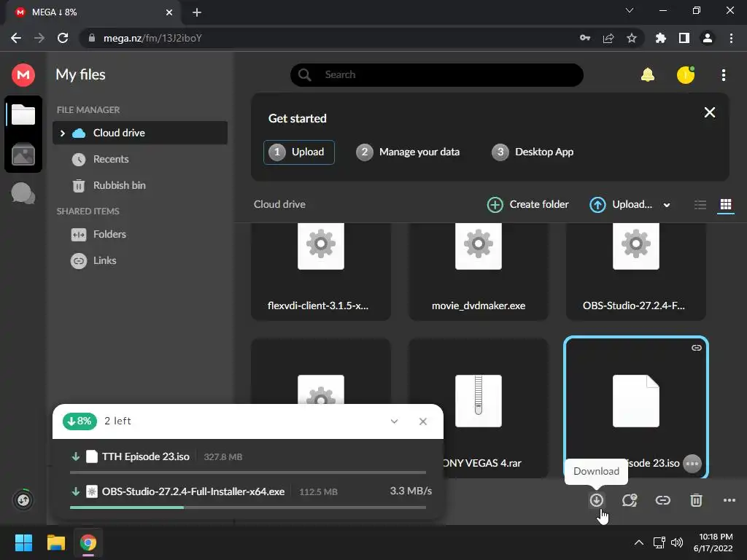Open more actions ellipsis in bottom toolbar

point(729,500)
